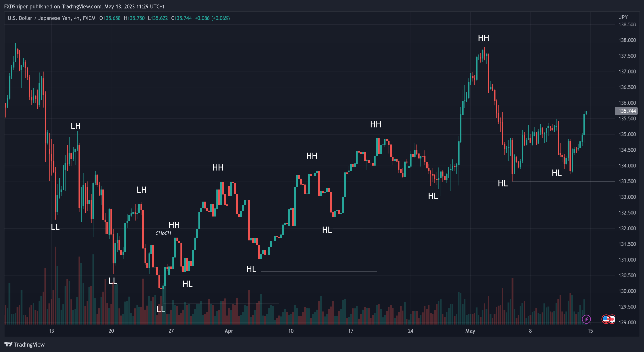Select the CHoCH annotation label

pos(163,233)
